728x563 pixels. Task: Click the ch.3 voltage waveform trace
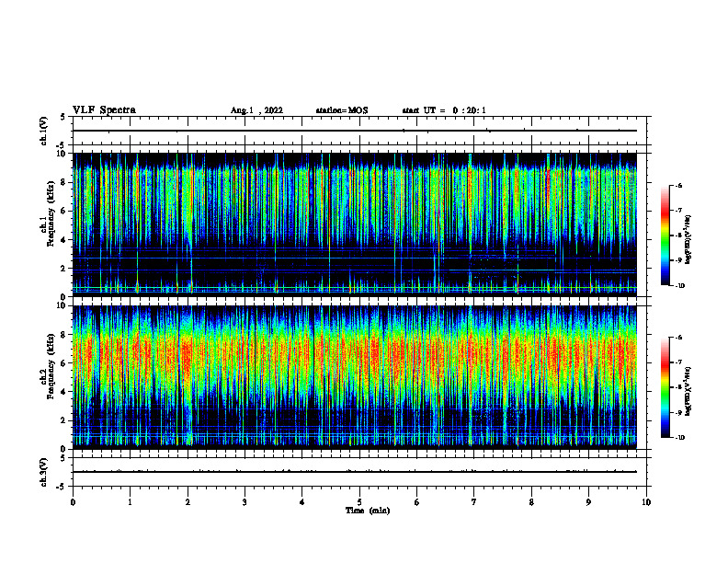355,472
